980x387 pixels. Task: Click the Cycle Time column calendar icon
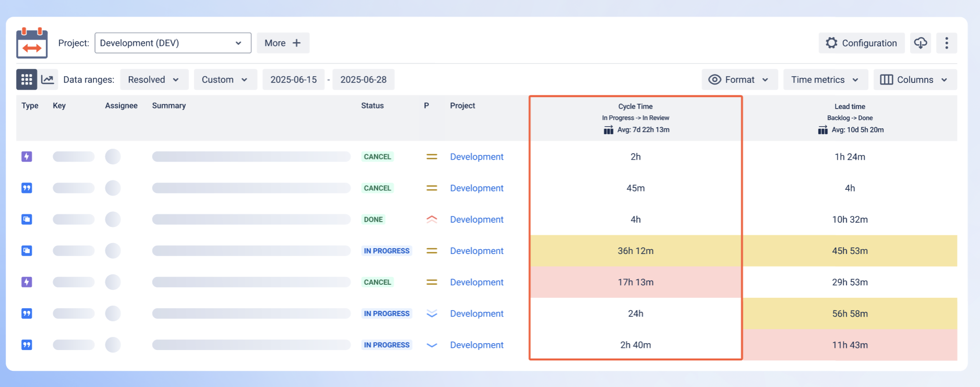(608, 130)
